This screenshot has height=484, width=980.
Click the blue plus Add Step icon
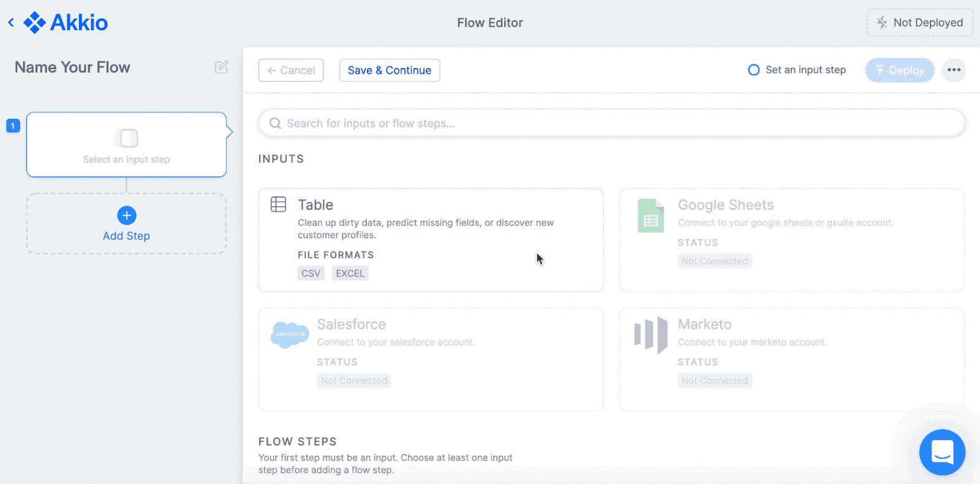coord(127,215)
